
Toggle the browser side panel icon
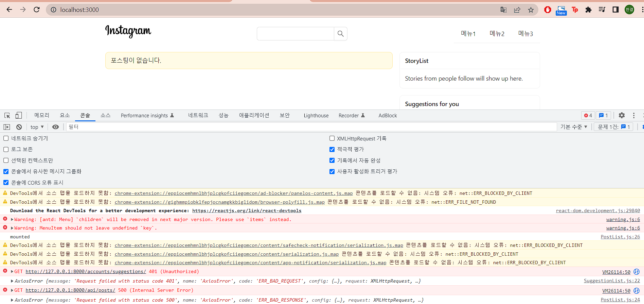(x=615, y=10)
